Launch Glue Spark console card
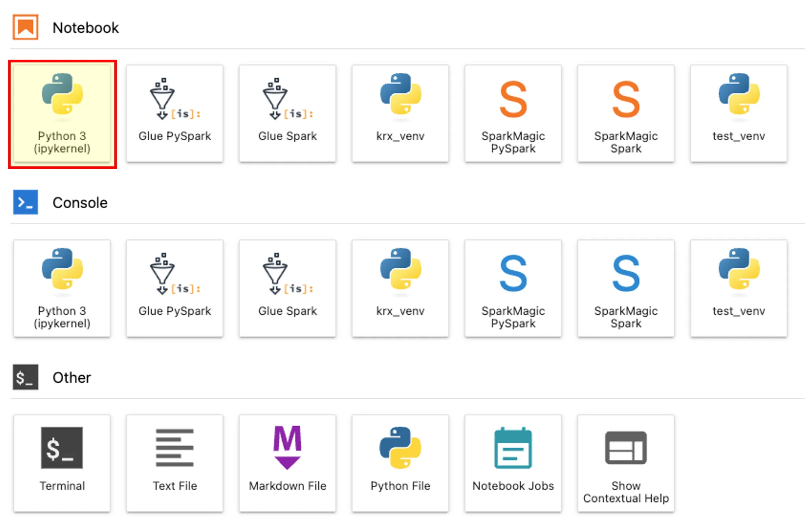The width and height of the screenshot is (805, 532). click(x=287, y=288)
